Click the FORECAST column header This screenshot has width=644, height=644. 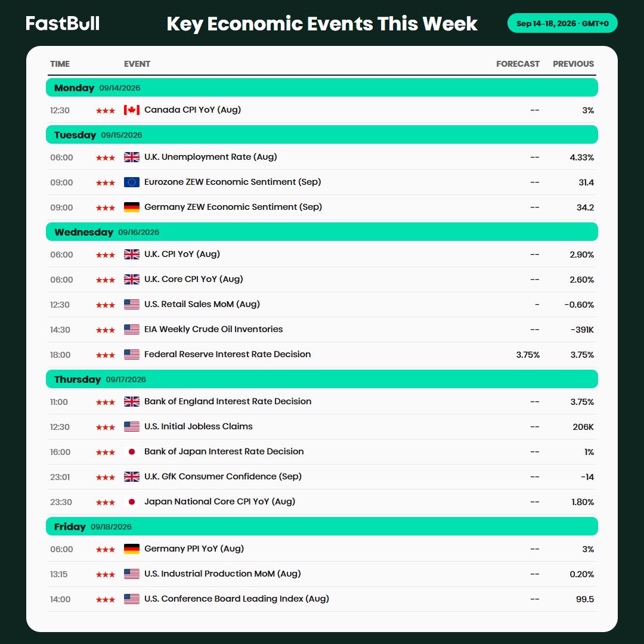point(518,64)
